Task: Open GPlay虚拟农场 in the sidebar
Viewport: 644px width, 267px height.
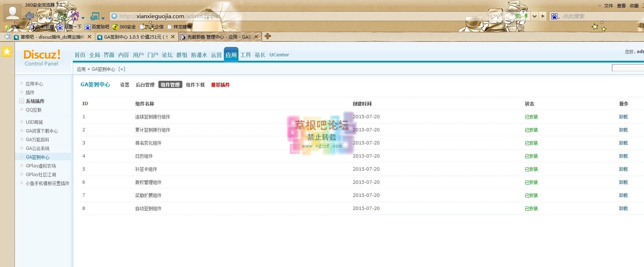Action: (x=41, y=166)
